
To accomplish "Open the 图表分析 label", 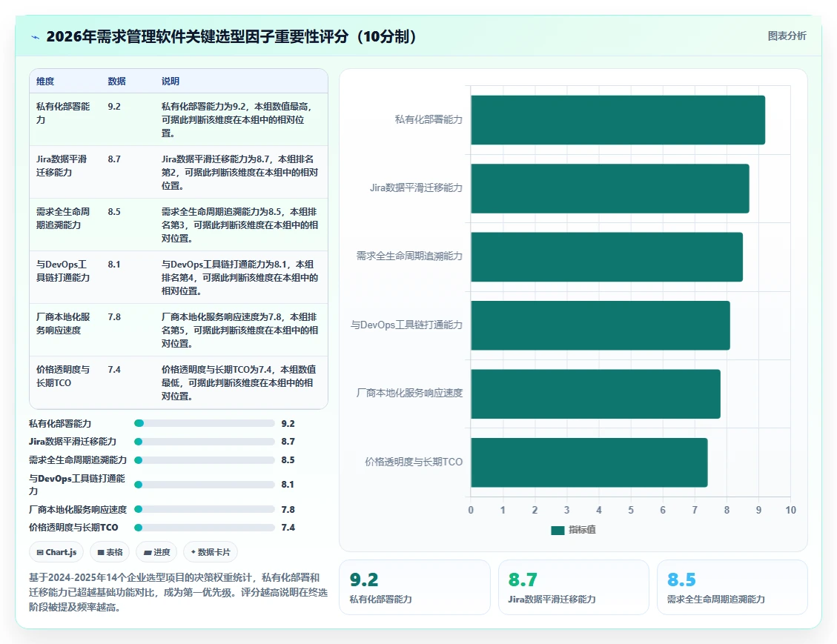I will pos(787,36).
